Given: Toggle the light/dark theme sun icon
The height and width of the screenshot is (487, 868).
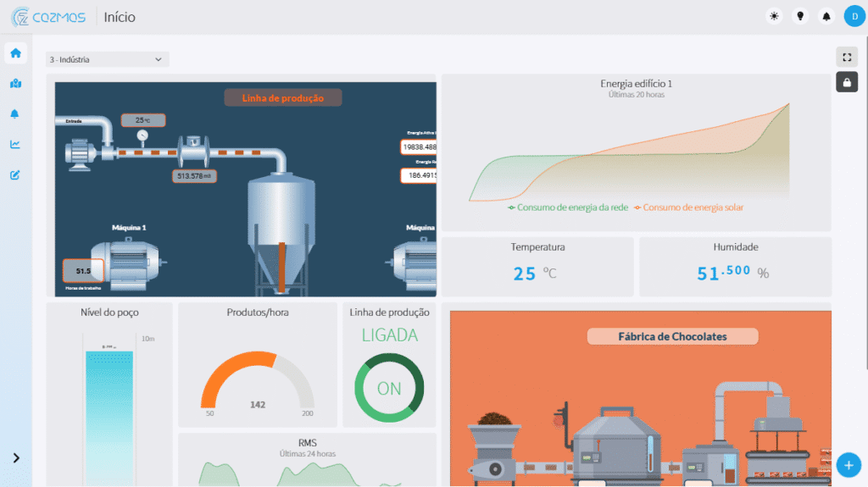Looking at the screenshot, I should 773,17.
